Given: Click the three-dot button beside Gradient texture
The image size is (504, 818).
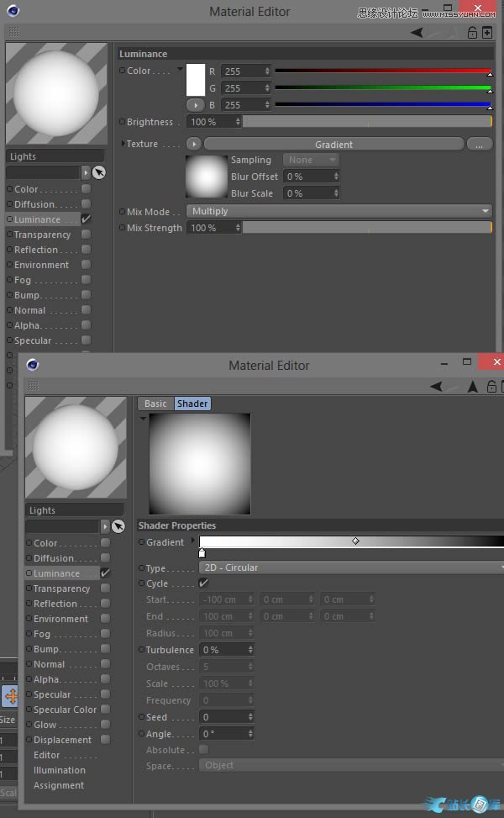Looking at the screenshot, I should [479, 144].
